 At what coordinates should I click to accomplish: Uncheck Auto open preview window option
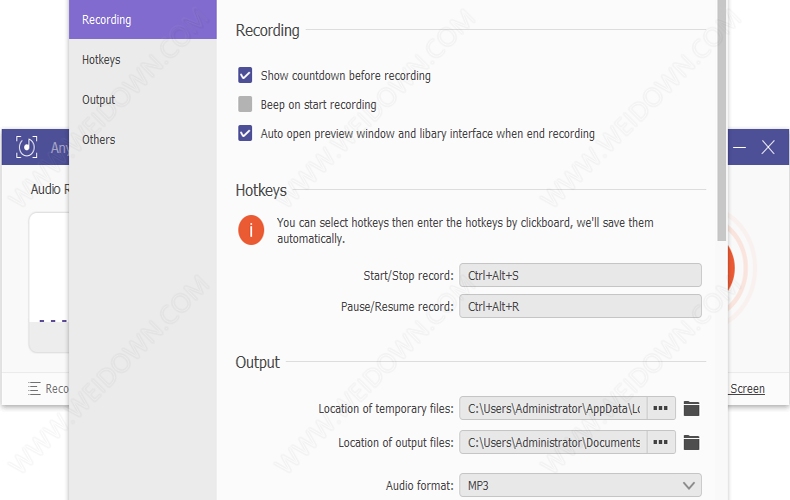[245, 134]
